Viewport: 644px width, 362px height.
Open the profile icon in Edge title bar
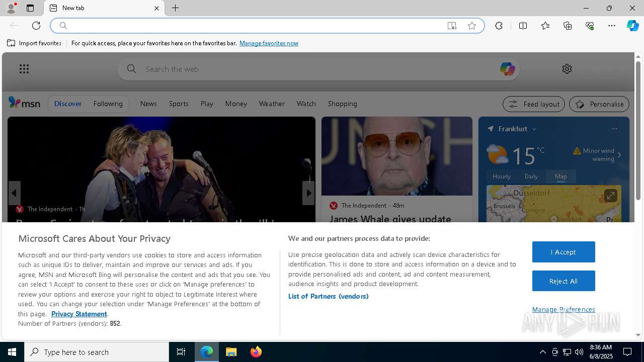pyautogui.click(x=11, y=8)
